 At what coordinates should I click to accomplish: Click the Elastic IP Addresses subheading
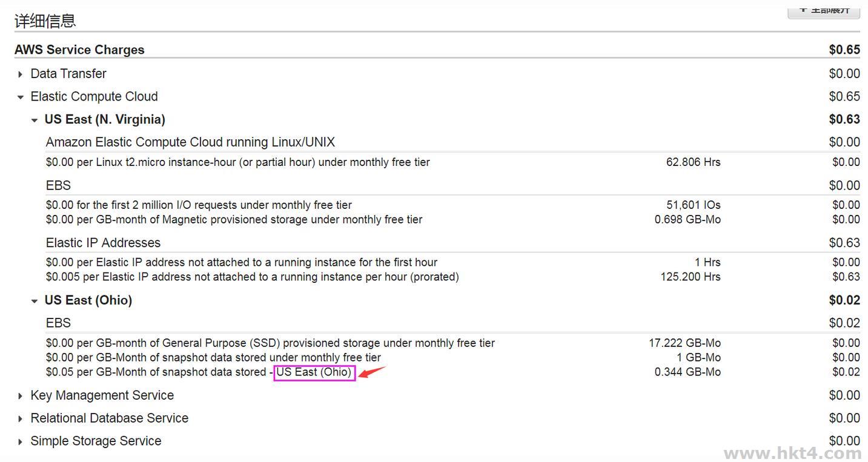(103, 243)
